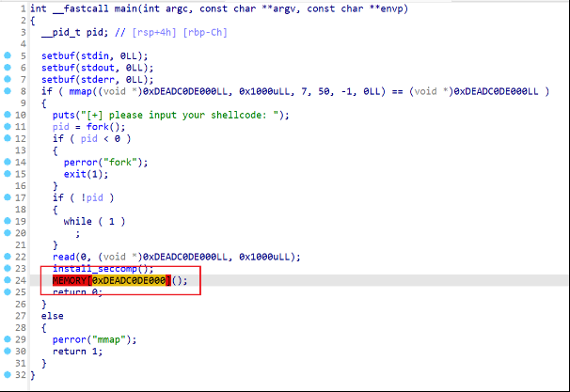The width and height of the screenshot is (570, 392).
Task: Toggle breakpoint dot beside perror("fork") line
Action: [x=8, y=162]
